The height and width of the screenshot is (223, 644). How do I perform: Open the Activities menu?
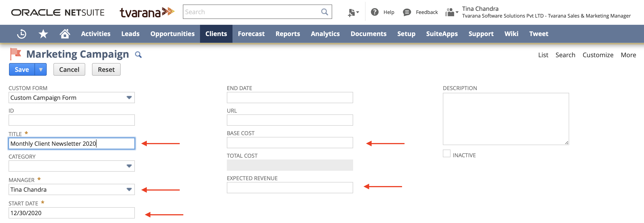[96, 34]
